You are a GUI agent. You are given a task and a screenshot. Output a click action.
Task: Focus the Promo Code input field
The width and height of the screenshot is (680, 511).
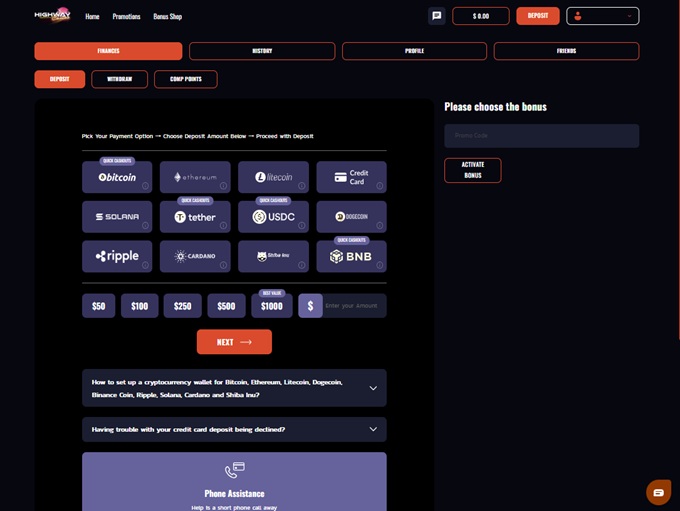coord(541,135)
